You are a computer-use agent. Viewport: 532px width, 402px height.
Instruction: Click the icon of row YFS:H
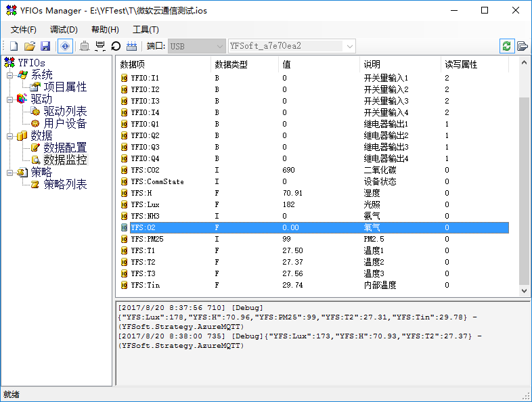pos(124,194)
